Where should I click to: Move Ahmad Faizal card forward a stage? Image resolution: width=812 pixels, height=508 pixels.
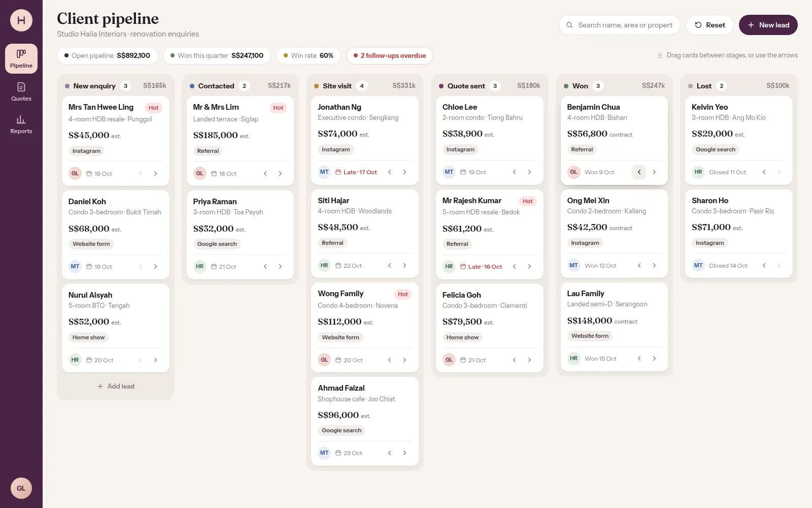coord(404,453)
